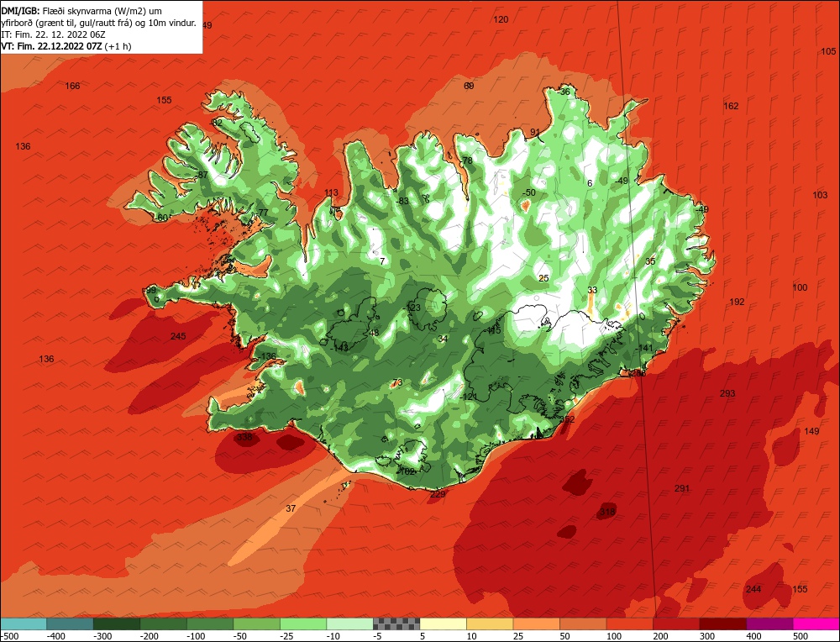The width and height of the screenshot is (840, 642).
Task: Click the legend label '-500'
Action: click(x=9, y=636)
